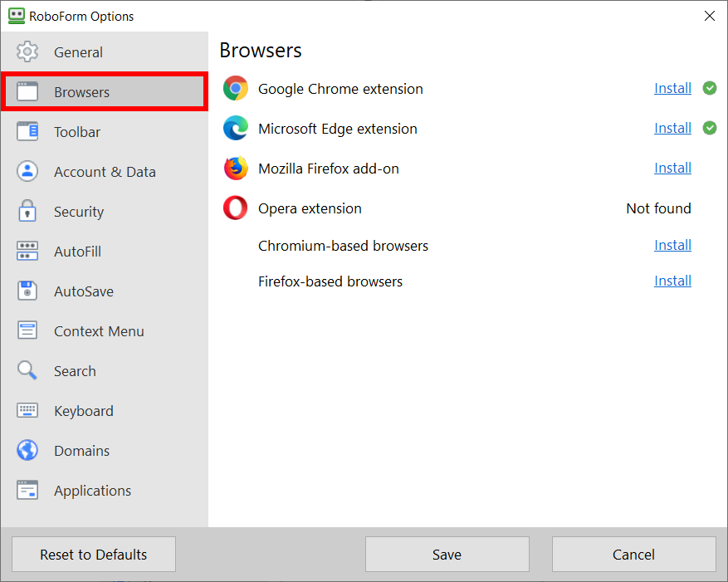Click the Search magnifier icon
This screenshot has width=728, height=582.
point(27,370)
